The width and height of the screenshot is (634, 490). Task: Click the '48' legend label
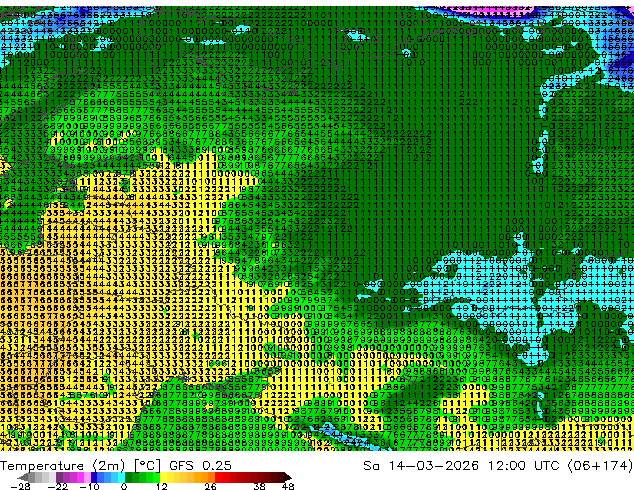[288, 486]
